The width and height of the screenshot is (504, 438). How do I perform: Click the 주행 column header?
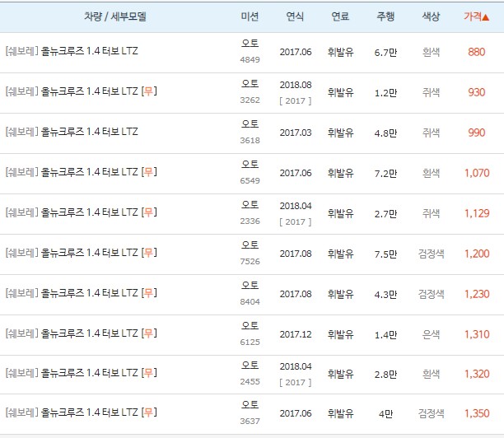coord(385,16)
